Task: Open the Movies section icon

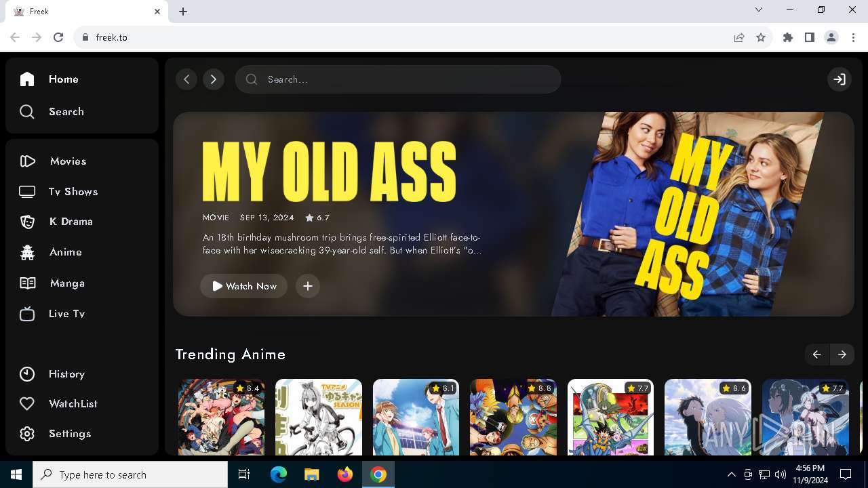Action: (x=27, y=161)
